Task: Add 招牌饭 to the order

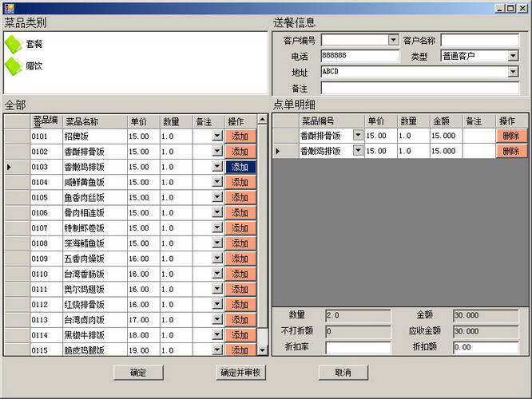Action: [240, 136]
